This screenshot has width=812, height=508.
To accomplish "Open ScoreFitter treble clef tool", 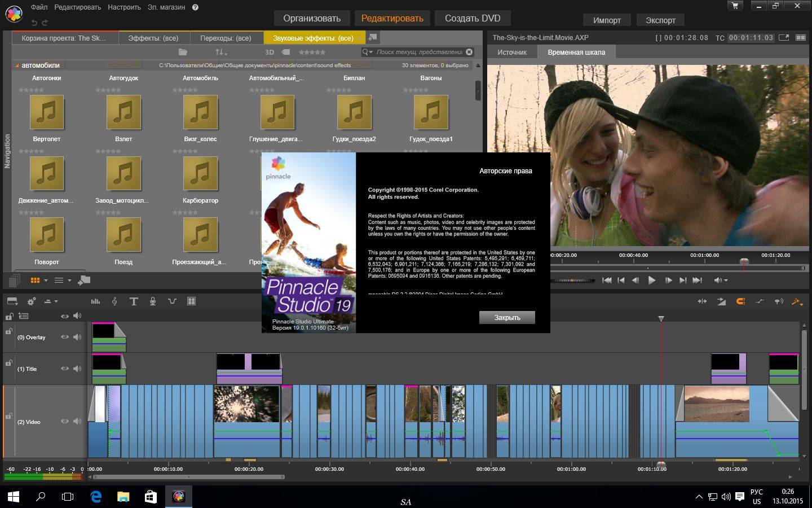I will pos(114,301).
